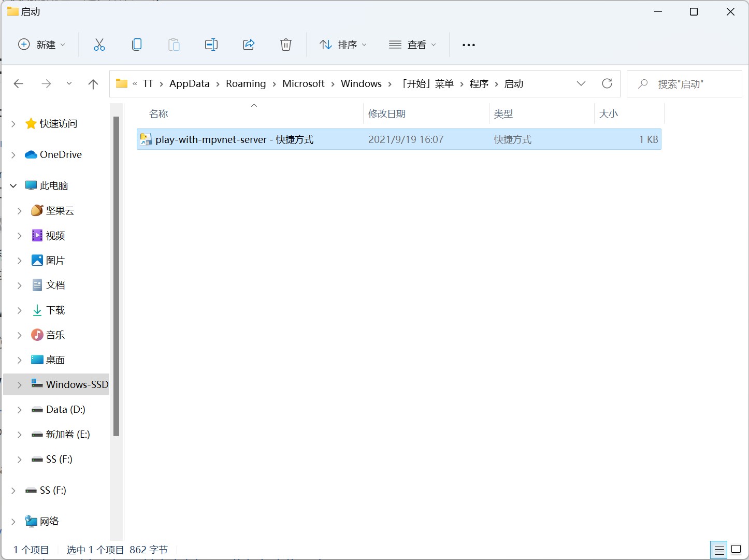Switch to large icons view in status bar
749x560 pixels.
[736, 550]
